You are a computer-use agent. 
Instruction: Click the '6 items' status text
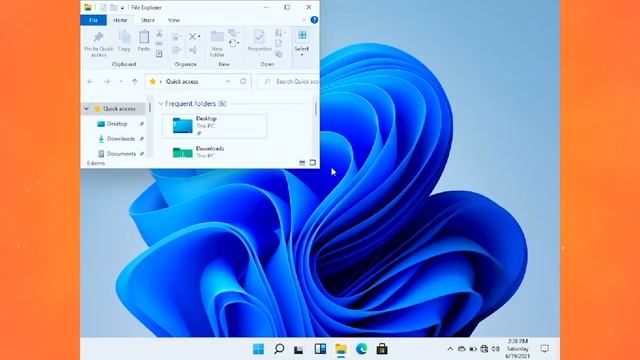coord(96,163)
